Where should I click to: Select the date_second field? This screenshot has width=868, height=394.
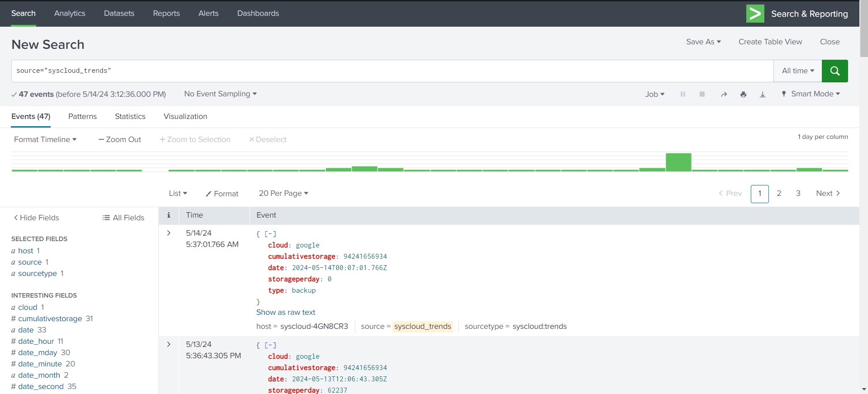pyautogui.click(x=41, y=386)
